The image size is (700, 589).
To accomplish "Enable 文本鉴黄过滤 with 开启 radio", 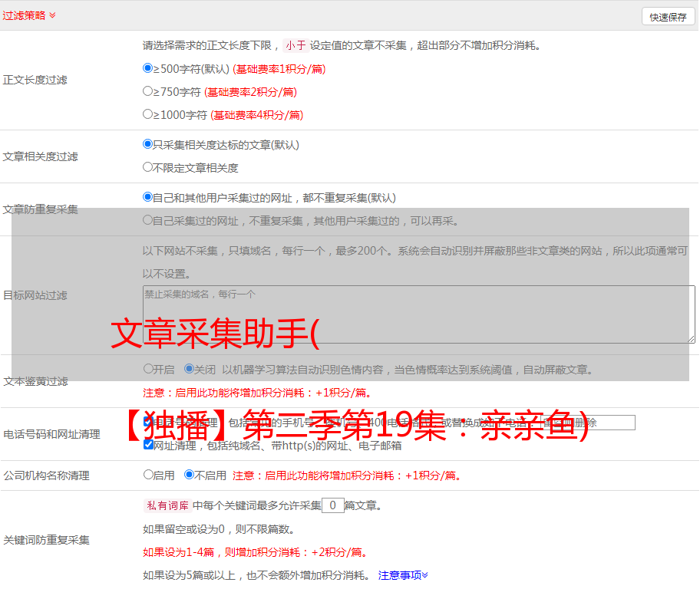I will click(148, 369).
